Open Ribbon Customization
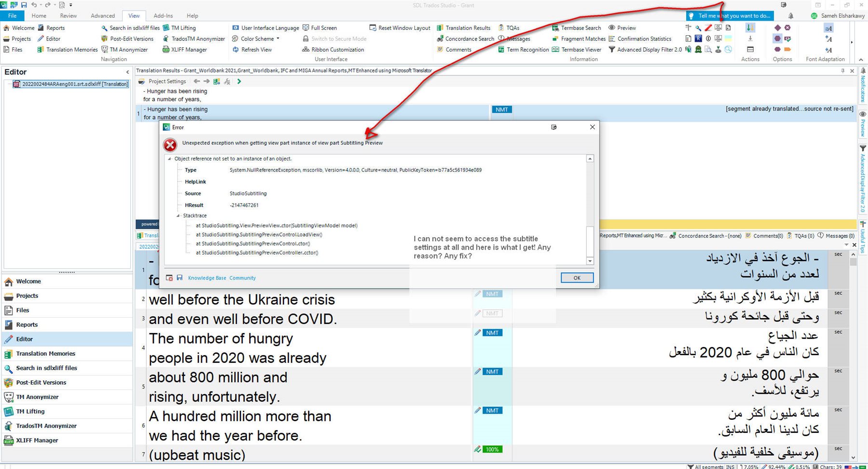868x469 pixels. pyautogui.click(x=333, y=49)
